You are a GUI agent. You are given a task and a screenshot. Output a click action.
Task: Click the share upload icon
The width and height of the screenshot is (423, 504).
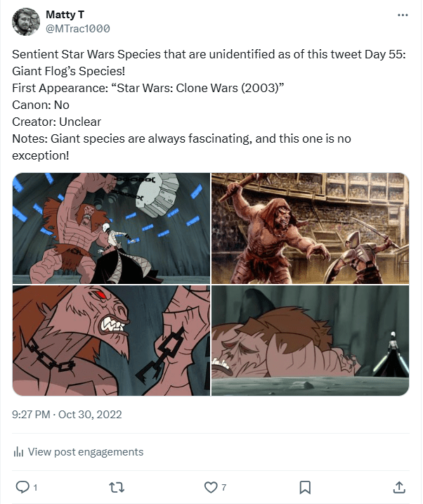(x=398, y=486)
